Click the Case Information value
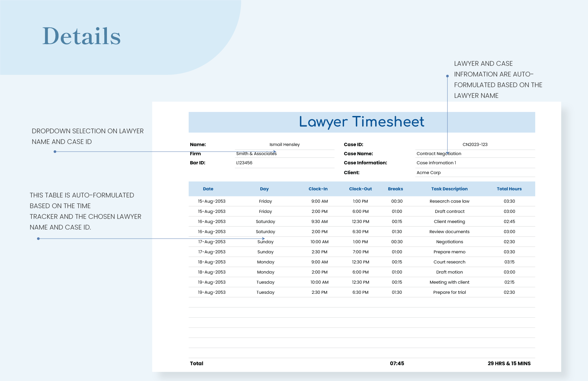 coord(436,163)
